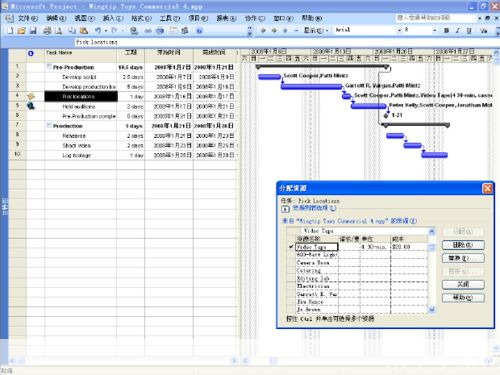Open the 显示 Show outline dropdown
Image resolution: width=500 pixels, height=375 pixels.
tap(315, 30)
